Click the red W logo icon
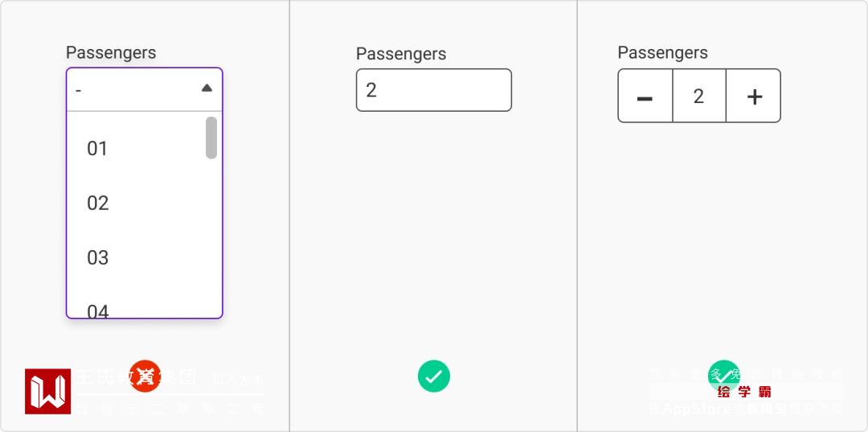The height and width of the screenshot is (432, 868). point(47,391)
